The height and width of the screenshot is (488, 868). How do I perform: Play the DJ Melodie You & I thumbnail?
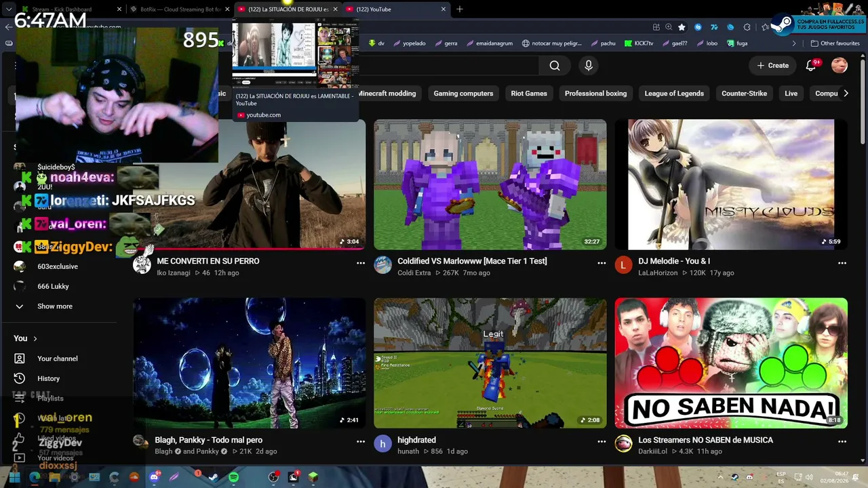click(x=731, y=184)
